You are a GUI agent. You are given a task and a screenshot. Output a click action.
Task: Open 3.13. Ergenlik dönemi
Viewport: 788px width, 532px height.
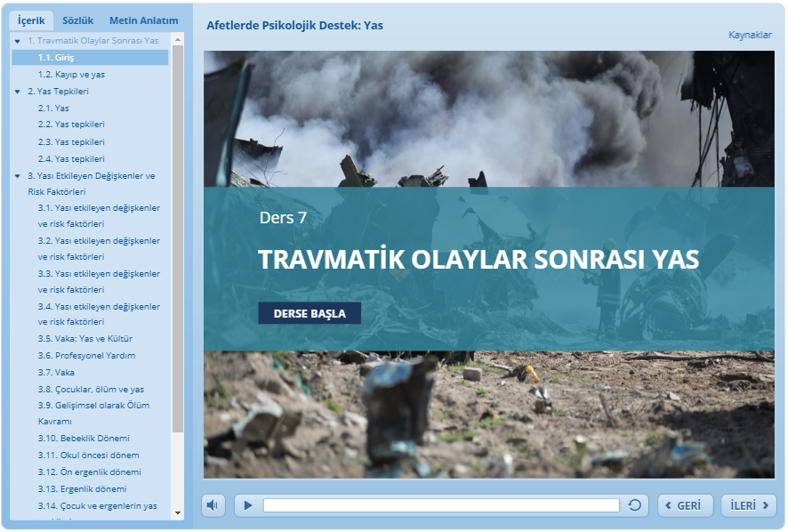pos(83,488)
